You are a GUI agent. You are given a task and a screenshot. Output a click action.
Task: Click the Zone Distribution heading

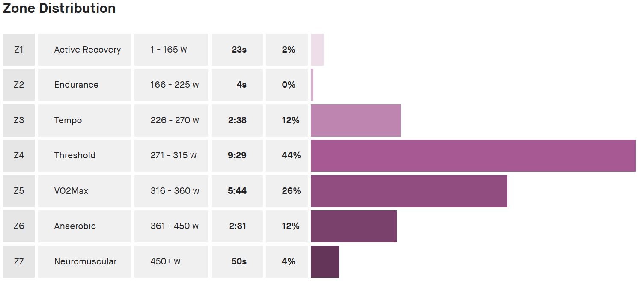[x=59, y=8]
